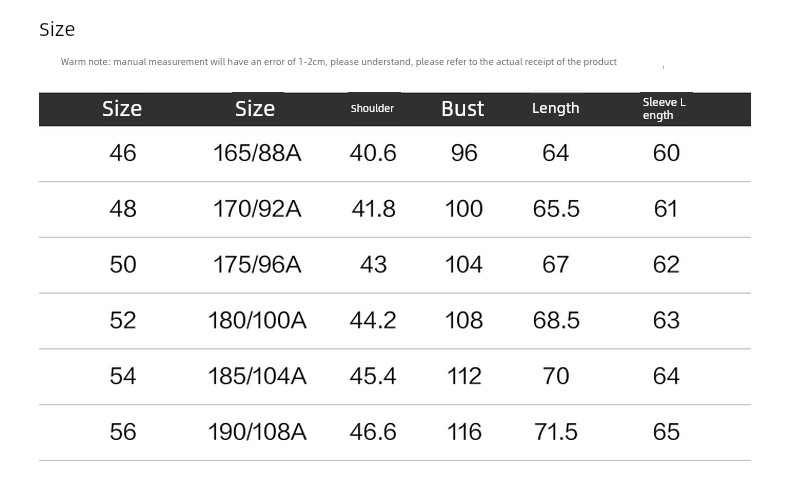Viewport: 790px width, 501px height.
Task: Select size 46 in the first column
Action: point(122,153)
